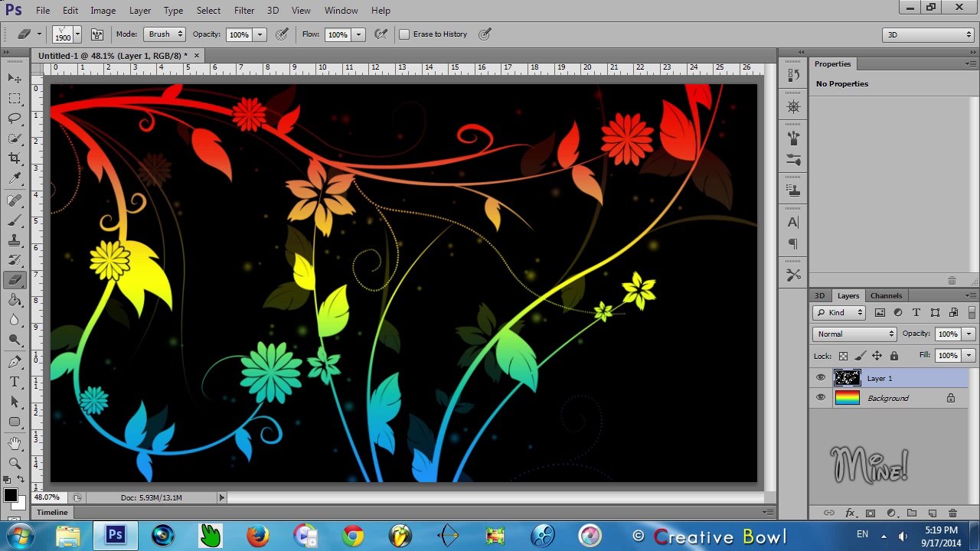Open the Kind filter dropdown
Image resolution: width=980 pixels, height=551 pixels.
839,312
